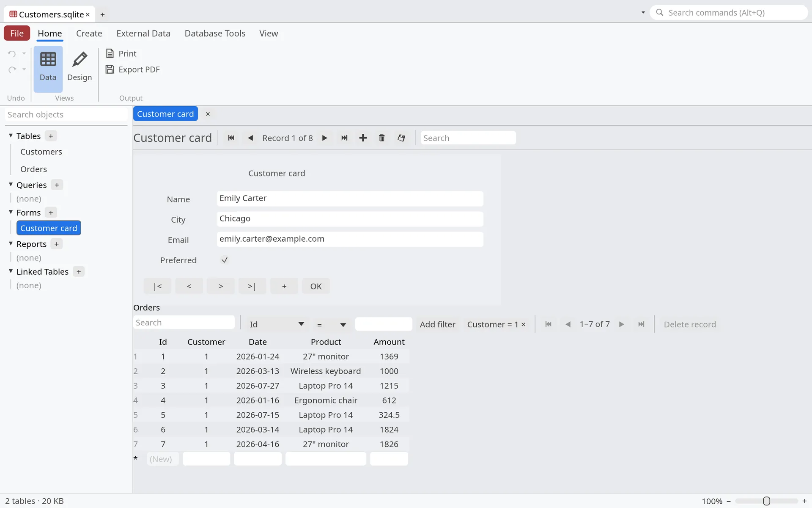Image resolution: width=812 pixels, height=508 pixels.
Task: Click the Undo arrow
Action: point(12,54)
